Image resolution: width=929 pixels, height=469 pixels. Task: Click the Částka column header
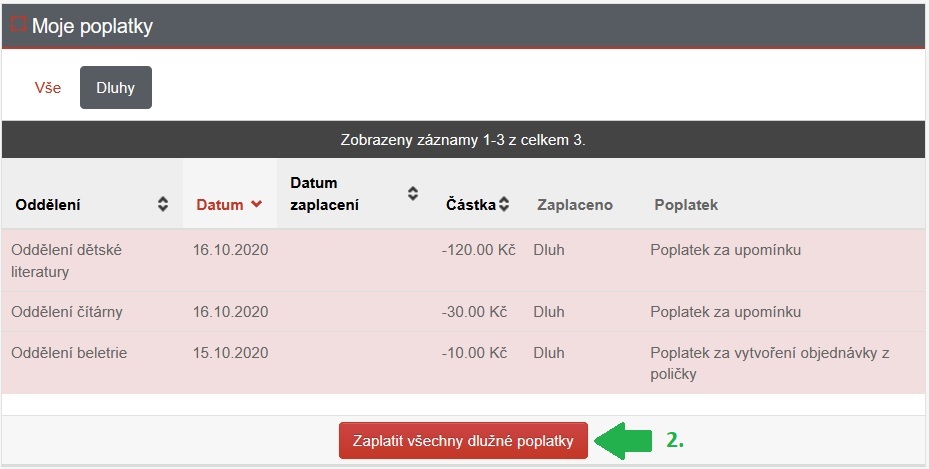click(x=470, y=205)
